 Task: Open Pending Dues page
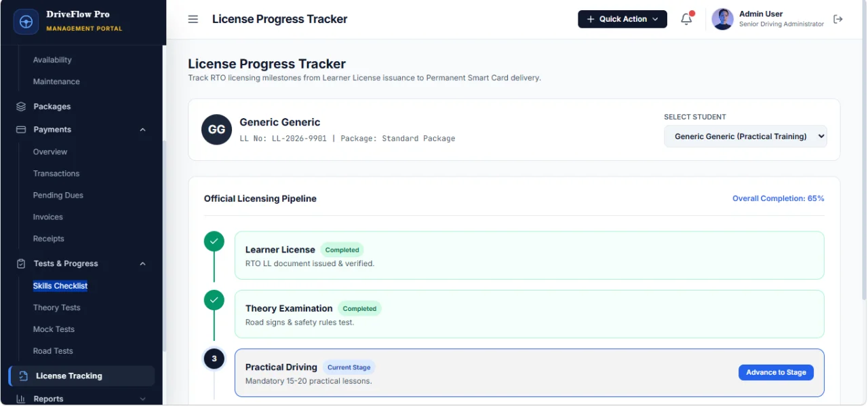[58, 196]
